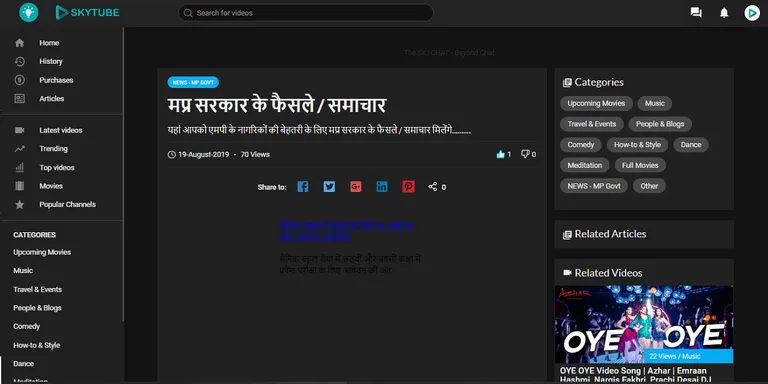Click the 70 Views text

[255, 154]
